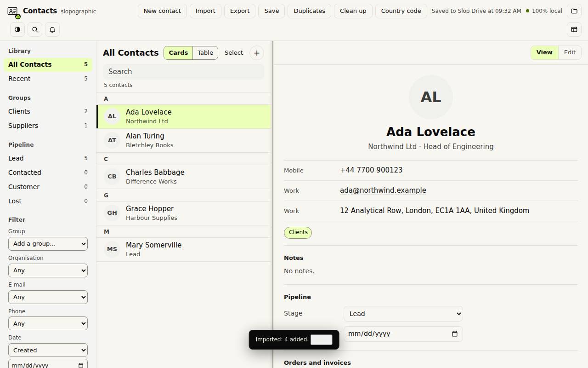588x368 pixels.
Task: Click the Clean up button
Action: click(x=353, y=11)
